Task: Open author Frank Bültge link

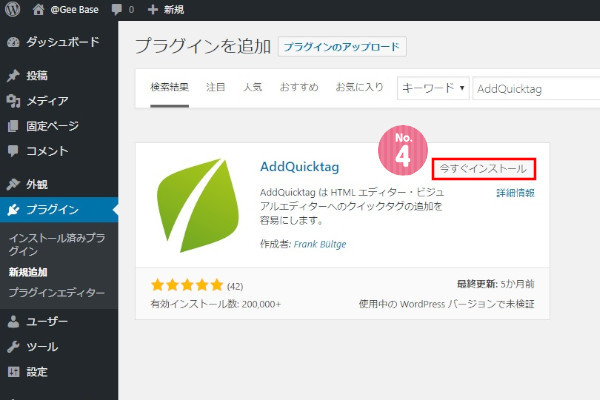Action: click(320, 244)
